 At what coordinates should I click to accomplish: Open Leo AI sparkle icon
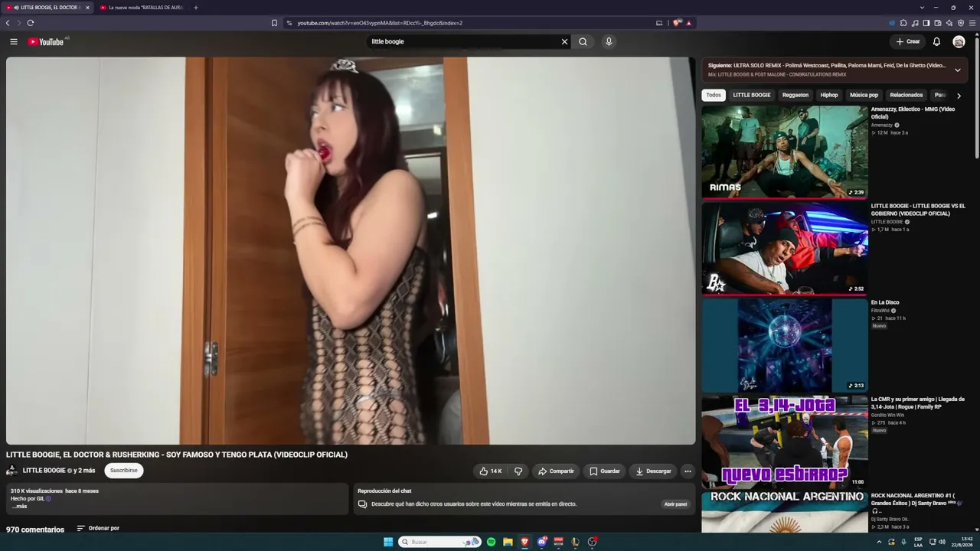click(949, 23)
